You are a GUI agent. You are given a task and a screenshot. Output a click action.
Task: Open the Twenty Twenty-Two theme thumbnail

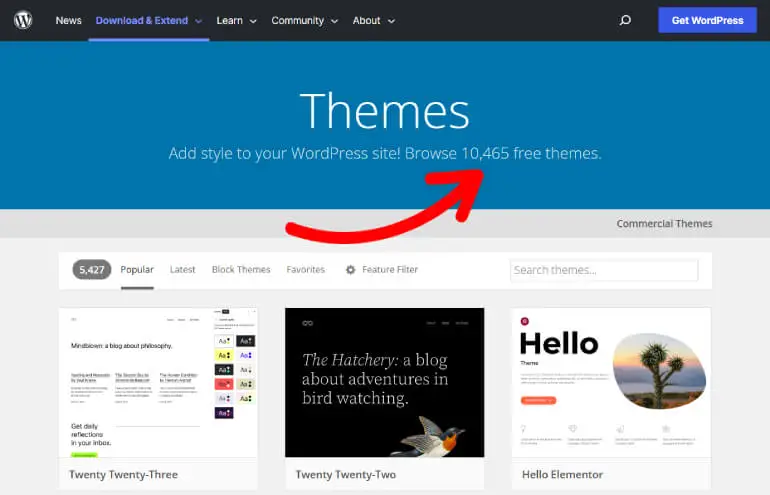[385, 383]
